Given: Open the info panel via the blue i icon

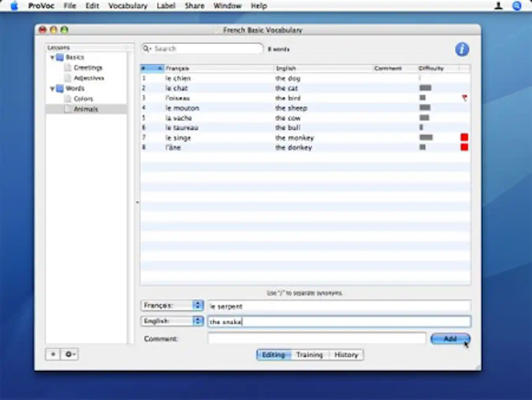Looking at the screenshot, I should (x=461, y=49).
